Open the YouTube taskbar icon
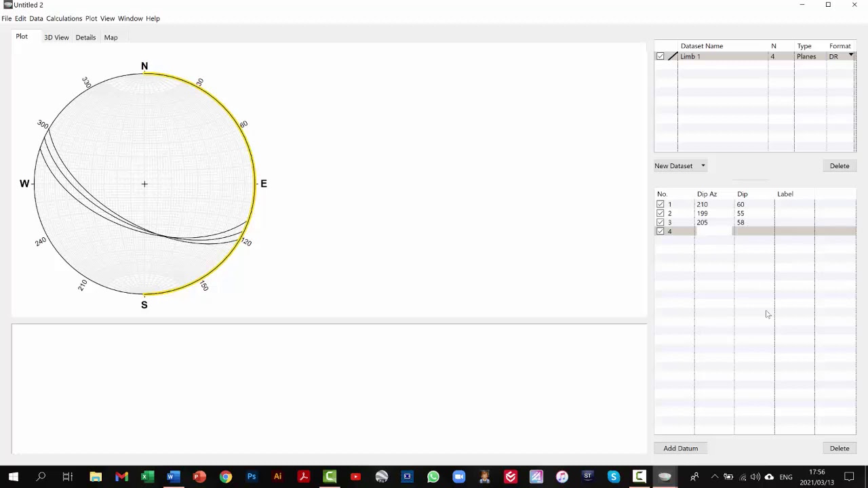Screen dimensions: 868x488 point(355,477)
